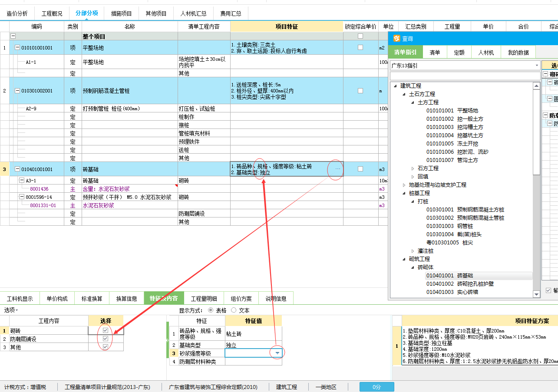This screenshot has width=558, height=392.
Task: Click the panel splitter arrow beside 特征 table
Action: (168, 340)
